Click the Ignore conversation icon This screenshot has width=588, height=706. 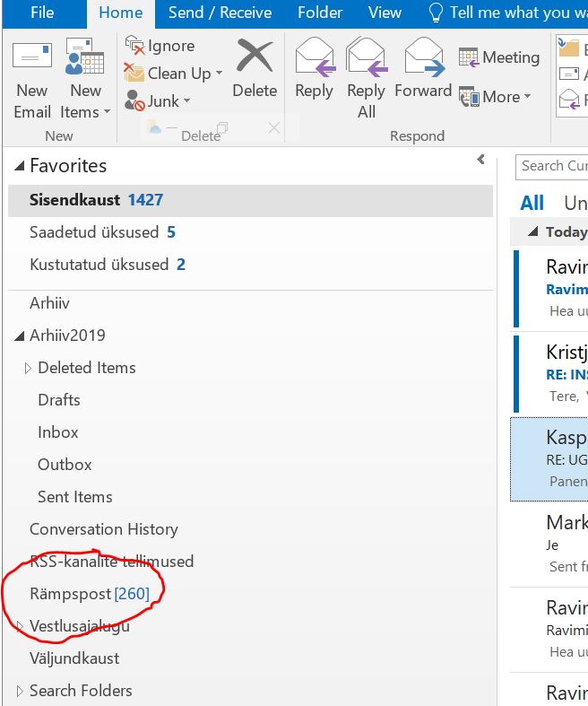click(134, 46)
